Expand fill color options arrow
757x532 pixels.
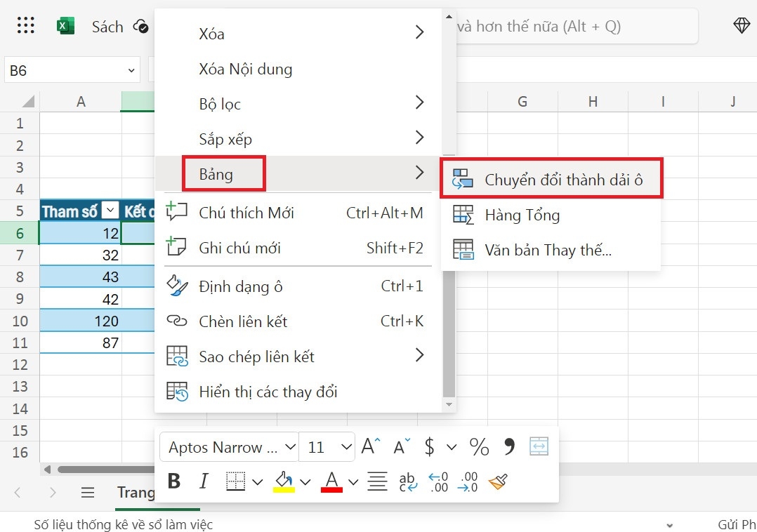(x=305, y=481)
